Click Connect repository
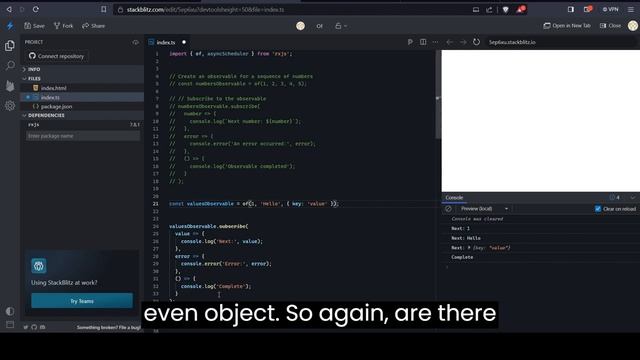This screenshot has height=360, width=640. (56, 56)
